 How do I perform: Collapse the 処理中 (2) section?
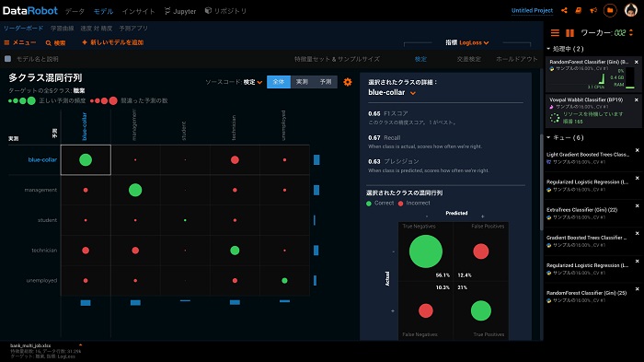click(565, 49)
